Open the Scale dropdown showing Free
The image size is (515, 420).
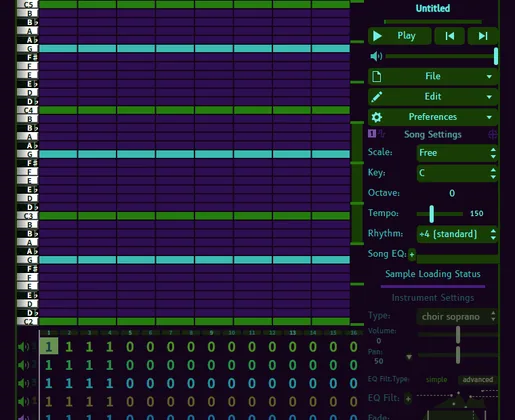457,153
